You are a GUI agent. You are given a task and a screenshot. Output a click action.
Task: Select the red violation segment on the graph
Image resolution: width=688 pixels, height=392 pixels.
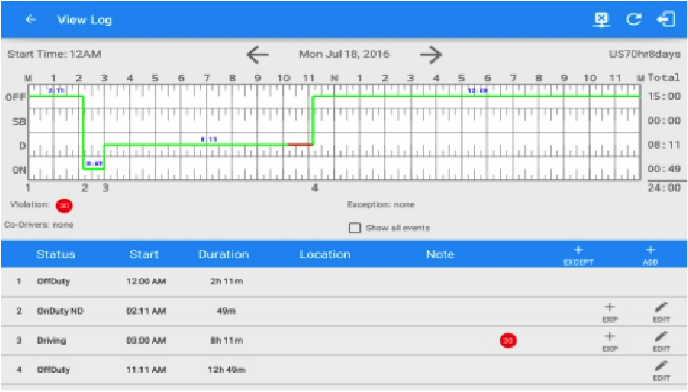click(x=301, y=144)
